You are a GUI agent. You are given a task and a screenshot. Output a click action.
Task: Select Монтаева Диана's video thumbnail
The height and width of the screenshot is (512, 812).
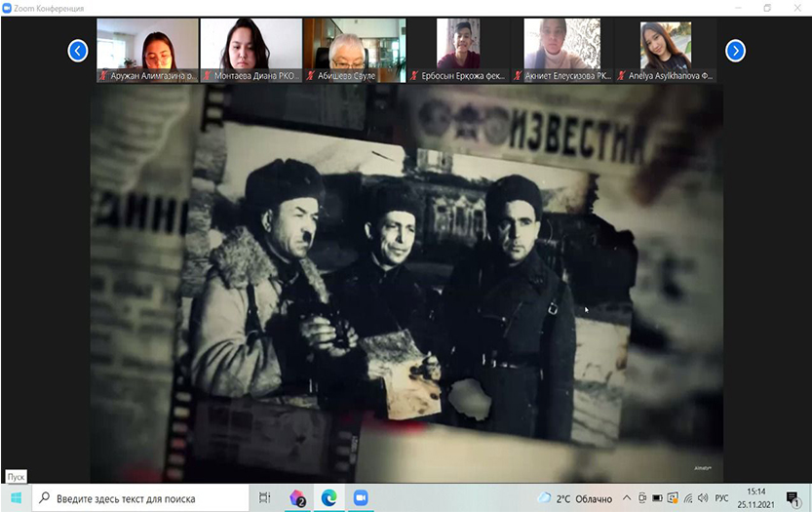(x=252, y=50)
